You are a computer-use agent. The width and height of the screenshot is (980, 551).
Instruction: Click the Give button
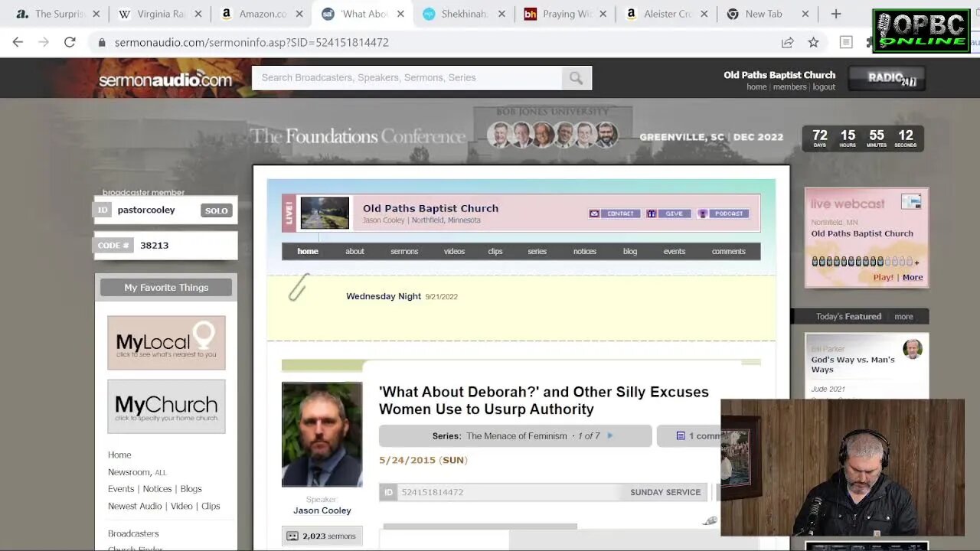pyautogui.click(x=668, y=214)
